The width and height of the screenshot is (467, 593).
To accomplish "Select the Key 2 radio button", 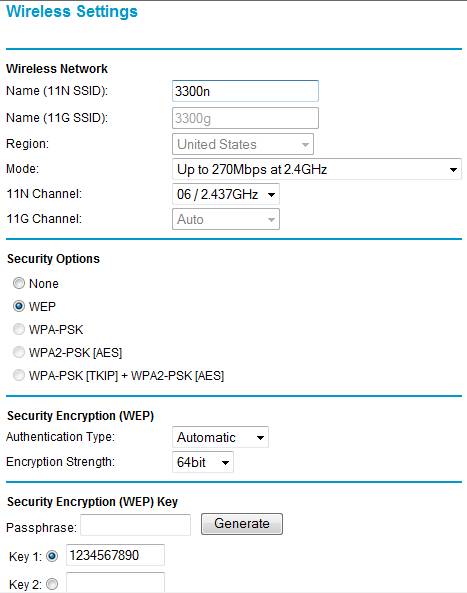I will [52, 584].
